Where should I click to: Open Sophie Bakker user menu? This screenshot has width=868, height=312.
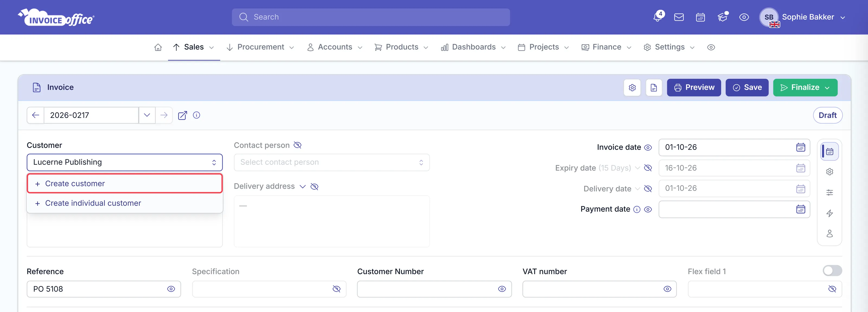(803, 17)
